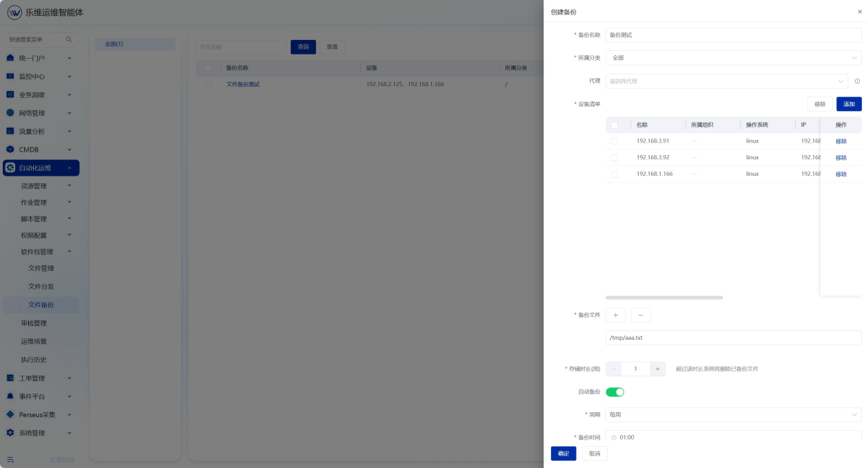Expand the 监控中心 menu
The image size is (868, 468).
[70, 77]
